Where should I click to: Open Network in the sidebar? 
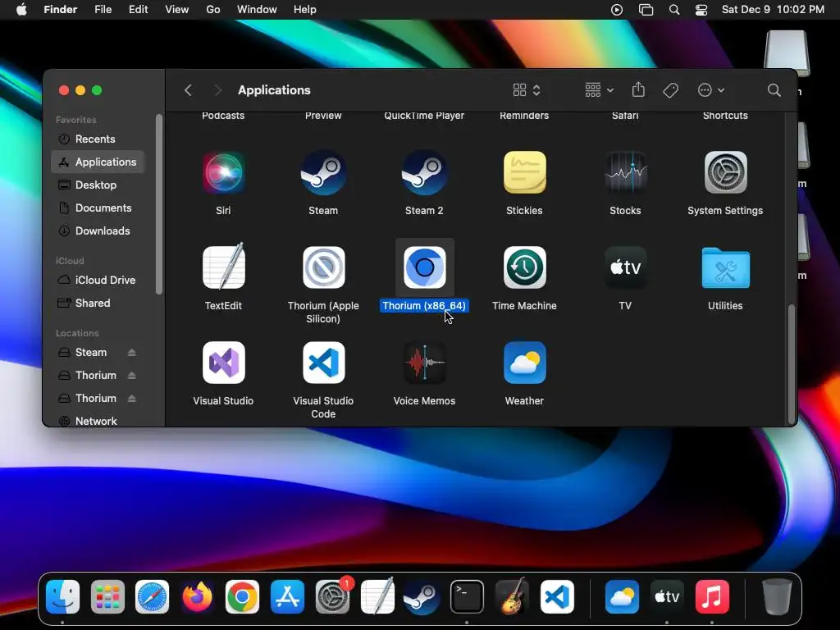(x=98, y=421)
